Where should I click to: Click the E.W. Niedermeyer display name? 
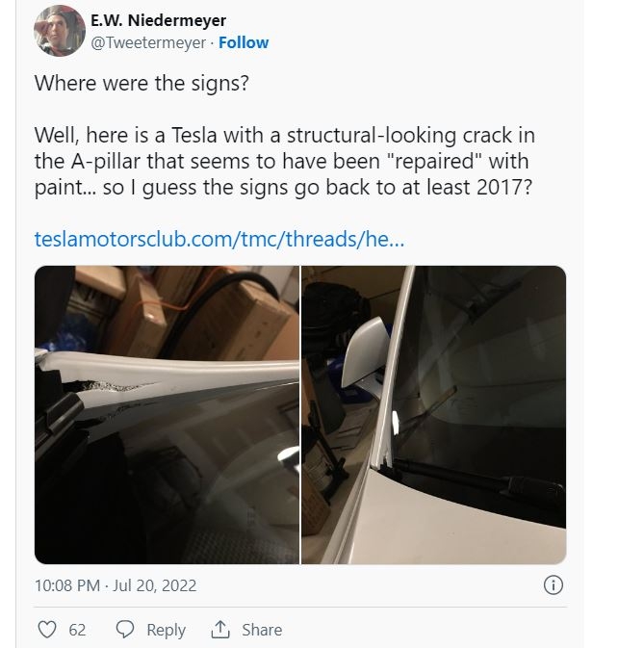click(158, 20)
